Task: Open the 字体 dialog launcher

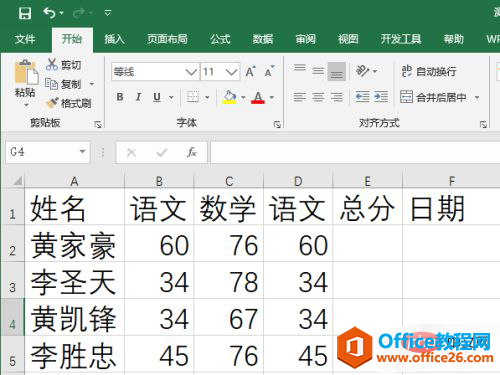Action: 277,125
